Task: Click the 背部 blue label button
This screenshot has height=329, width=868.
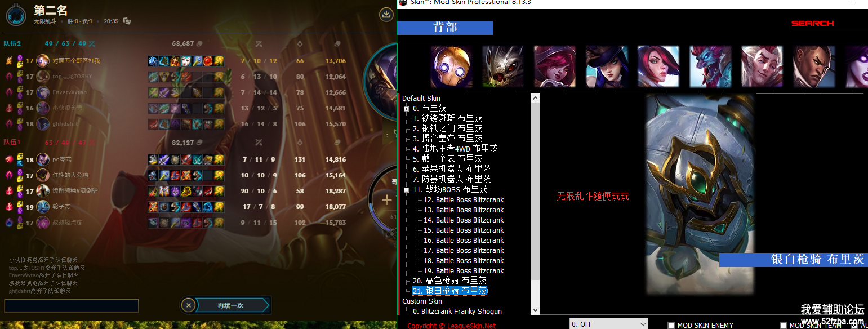Action: [445, 28]
